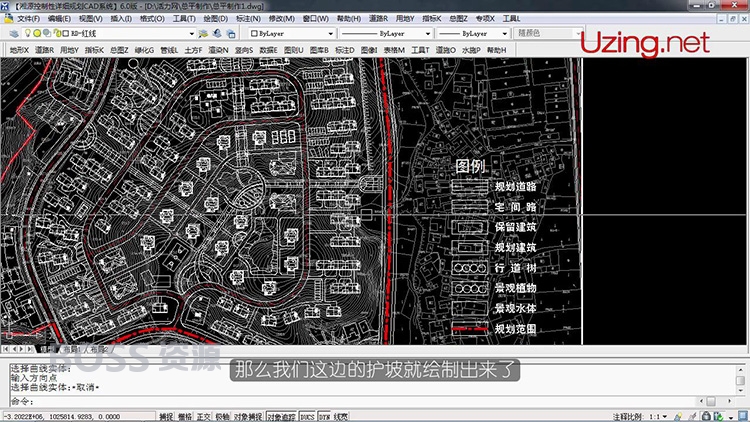The width and height of the screenshot is (750, 422).
Task: Click the drawing document icon beside 文件(F)
Action: point(9,19)
